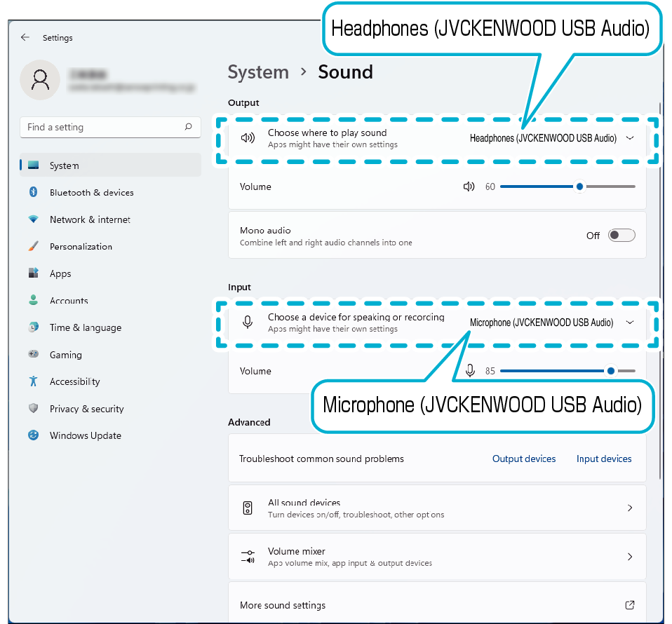
Task: Click the search magnifier icon
Action: (x=188, y=127)
